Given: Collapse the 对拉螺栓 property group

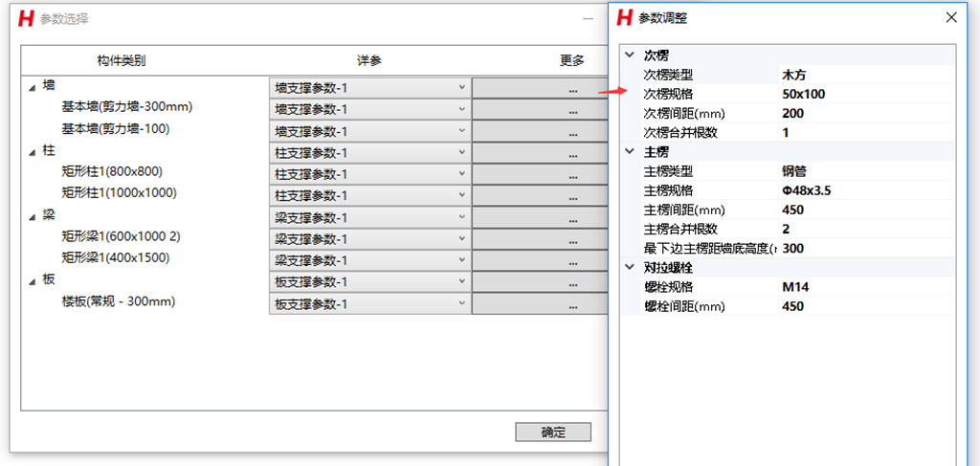Looking at the screenshot, I should (x=630, y=267).
